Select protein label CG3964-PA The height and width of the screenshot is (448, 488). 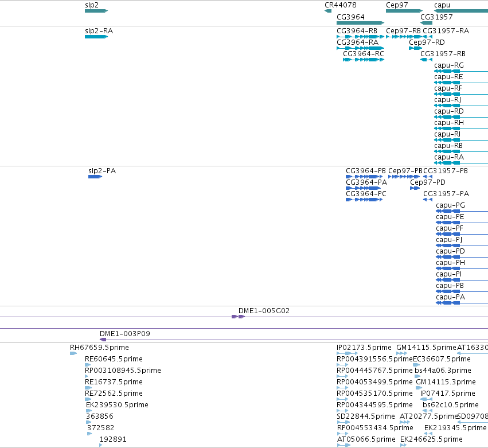click(x=366, y=182)
